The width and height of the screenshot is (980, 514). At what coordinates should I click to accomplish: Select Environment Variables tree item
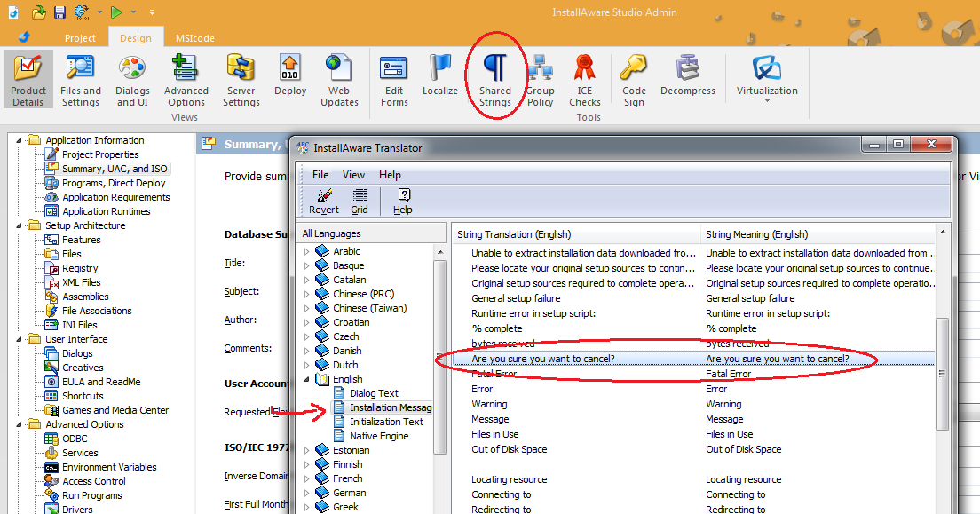(x=109, y=467)
